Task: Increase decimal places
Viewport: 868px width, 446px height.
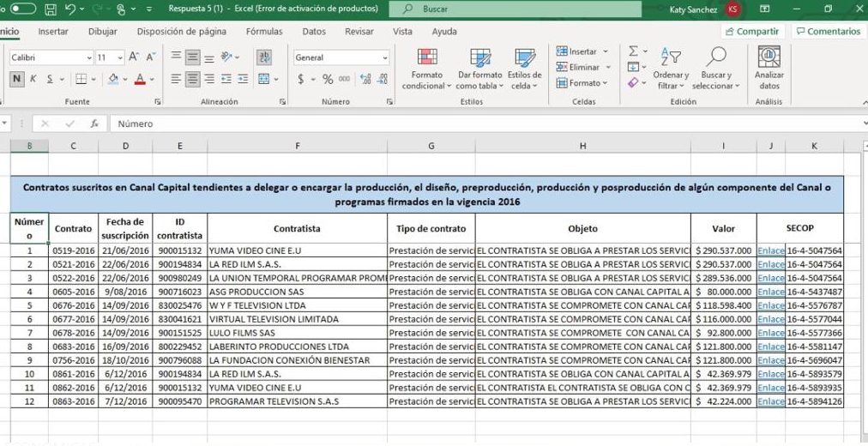Action: [365, 79]
